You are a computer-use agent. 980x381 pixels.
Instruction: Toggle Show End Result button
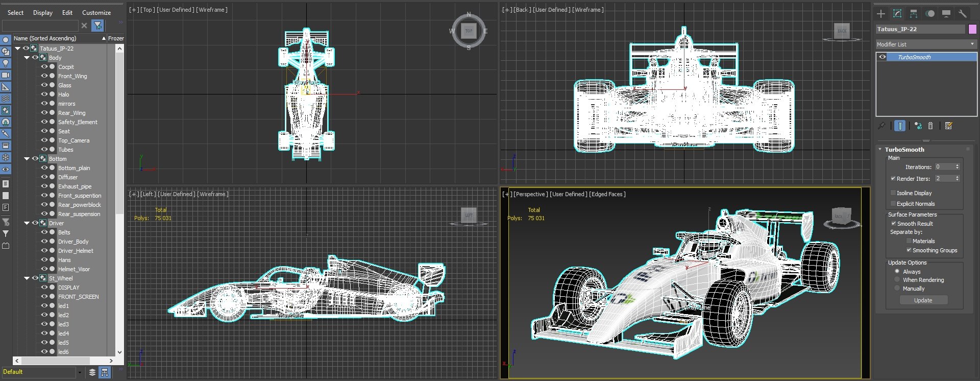[900, 126]
